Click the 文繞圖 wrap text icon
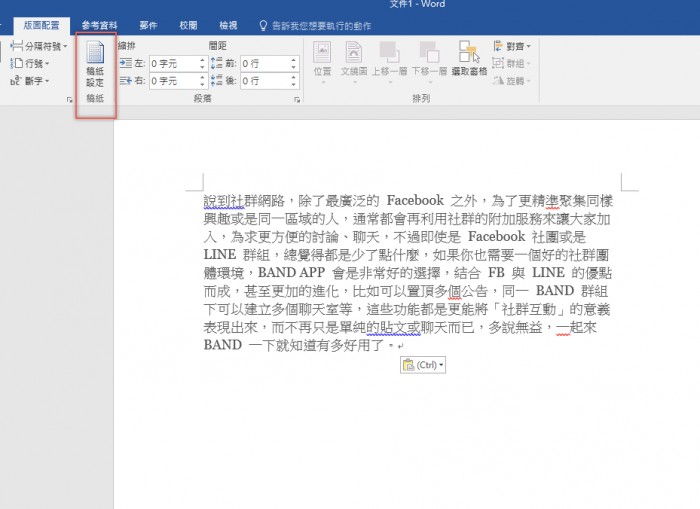The height and width of the screenshot is (509, 700). click(x=354, y=59)
